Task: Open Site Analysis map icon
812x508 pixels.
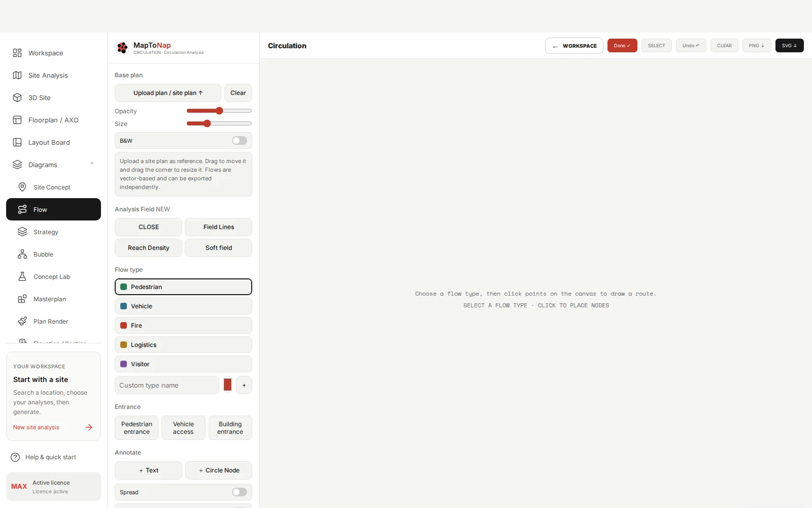Action: coord(17,75)
